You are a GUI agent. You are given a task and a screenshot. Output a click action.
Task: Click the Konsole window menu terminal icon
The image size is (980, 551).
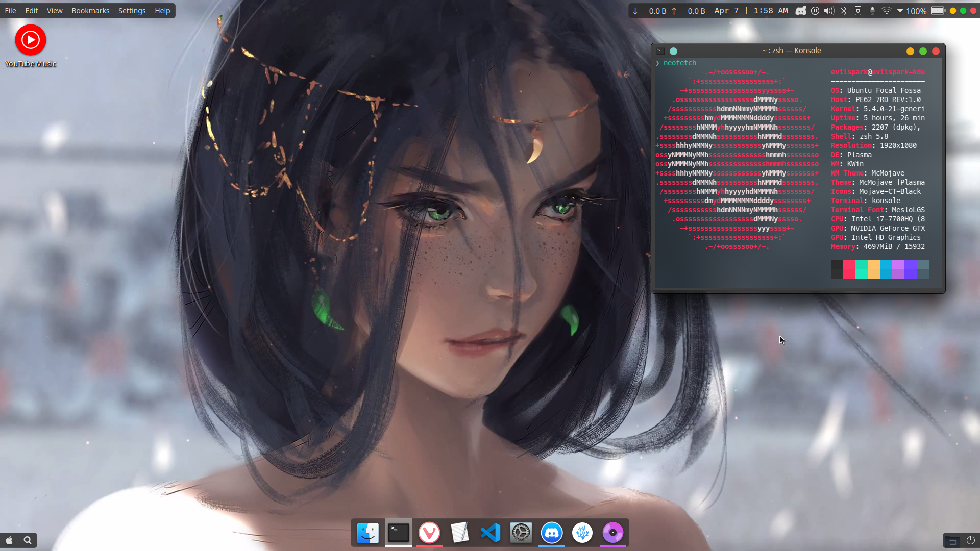[x=660, y=51]
